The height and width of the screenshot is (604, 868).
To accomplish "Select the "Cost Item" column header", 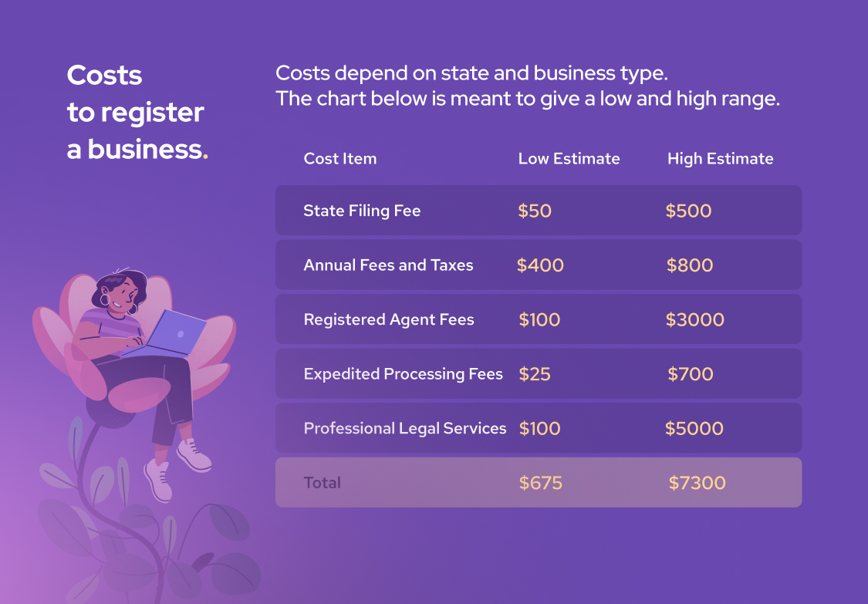I will coord(340,159).
